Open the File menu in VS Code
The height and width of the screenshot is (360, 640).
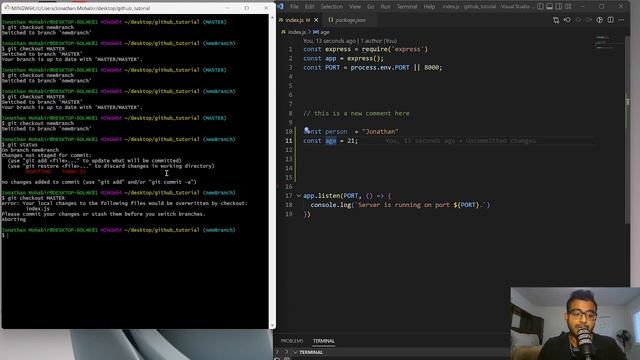click(x=294, y=7)
